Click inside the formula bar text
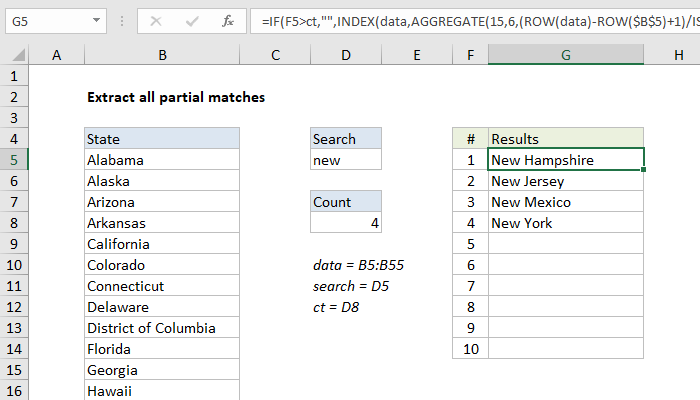Viewport: 700px width, 400px height. 470,20
